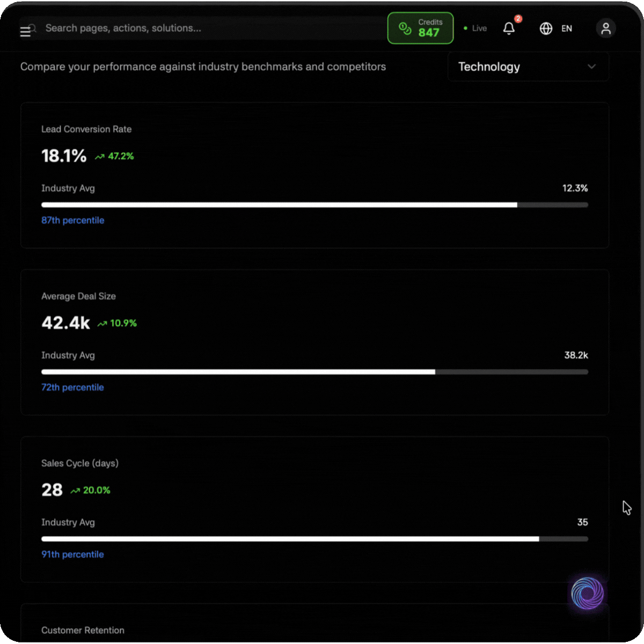Screen dimensions: 644x644
Task: Click the Sales Cycle progress bar
Action: point(314,539)
